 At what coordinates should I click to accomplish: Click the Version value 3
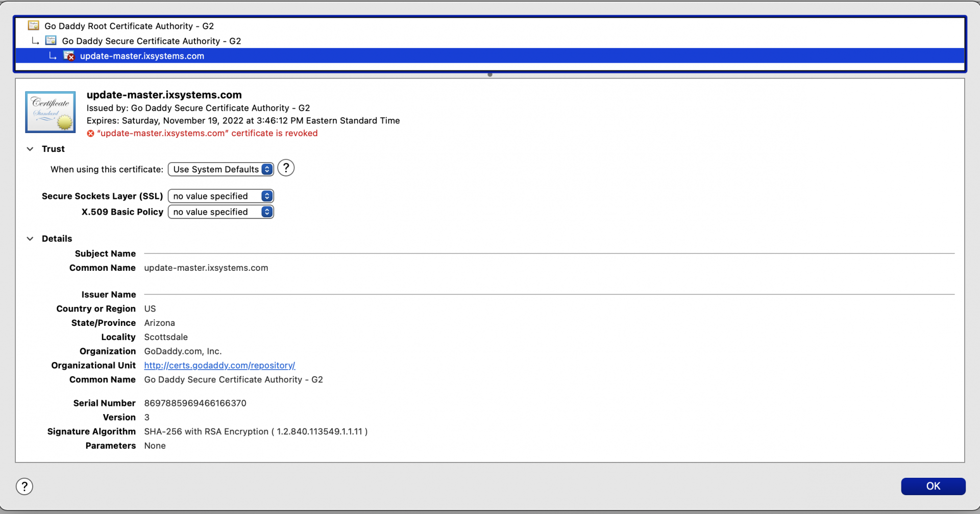(x=147, y=418)
